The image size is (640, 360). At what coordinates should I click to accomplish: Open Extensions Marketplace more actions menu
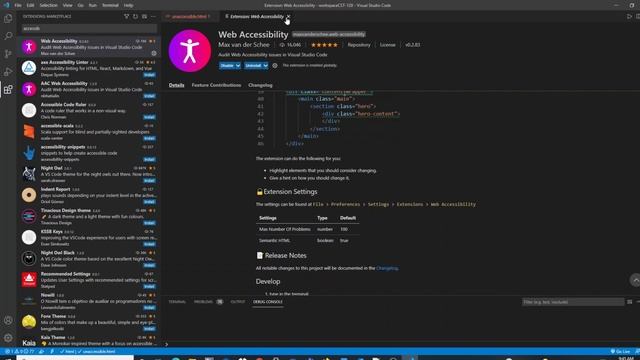153,16
